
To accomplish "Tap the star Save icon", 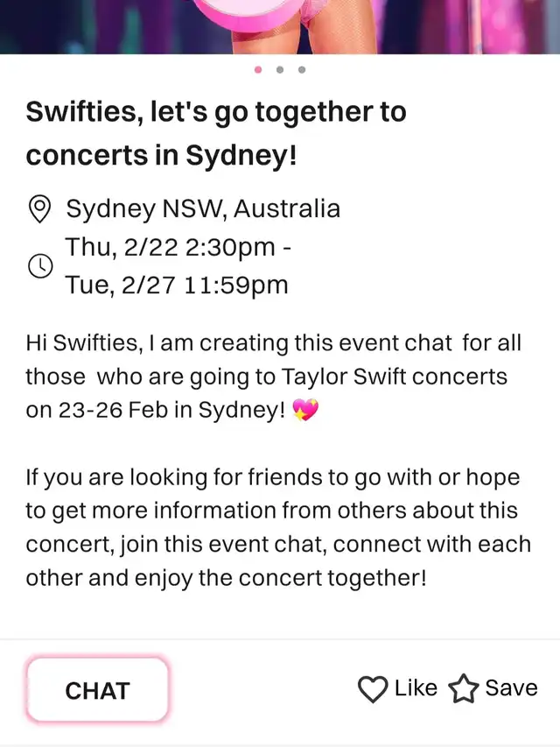I will 463,688.
